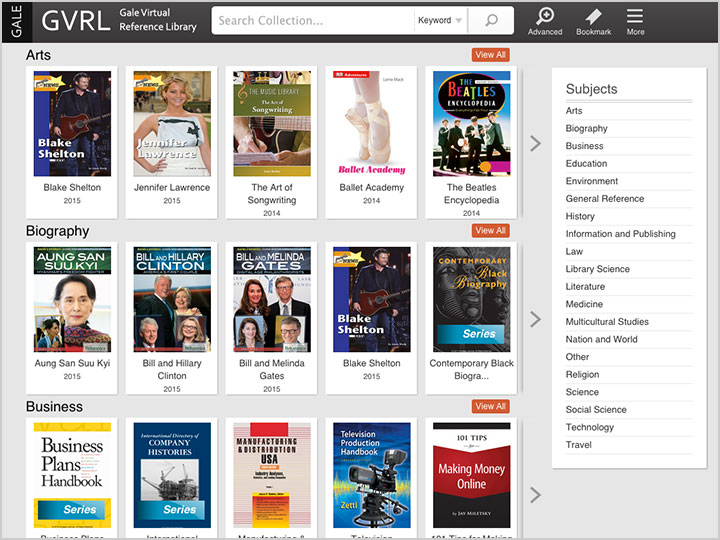Click the Contemporary Black Biogra... title text

tap(472, 369)
